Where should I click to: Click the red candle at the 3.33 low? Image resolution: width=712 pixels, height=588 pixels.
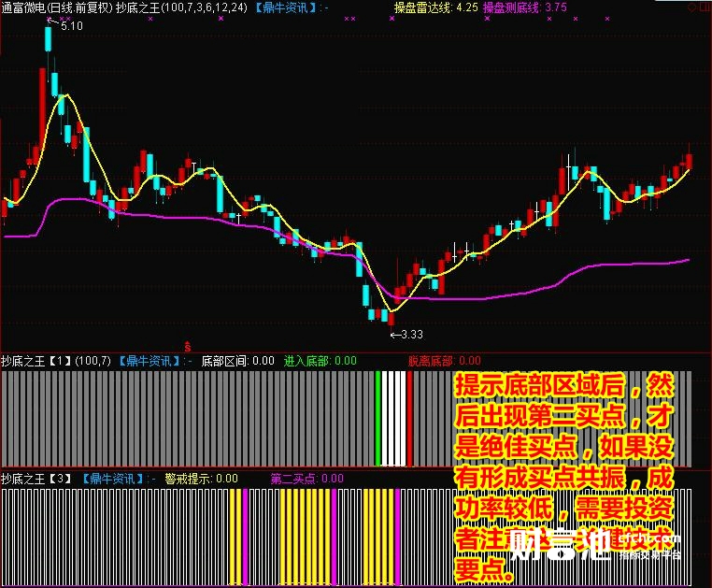[x=392, y=318]
